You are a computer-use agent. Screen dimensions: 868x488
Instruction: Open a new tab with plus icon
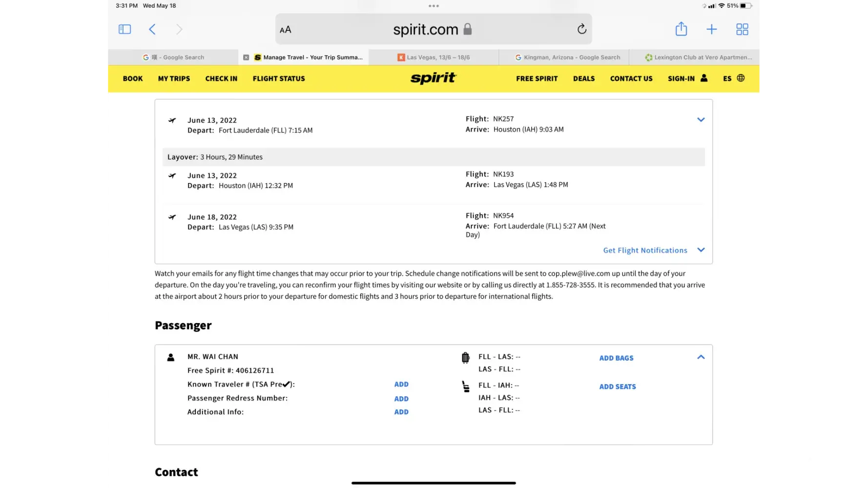711,29
